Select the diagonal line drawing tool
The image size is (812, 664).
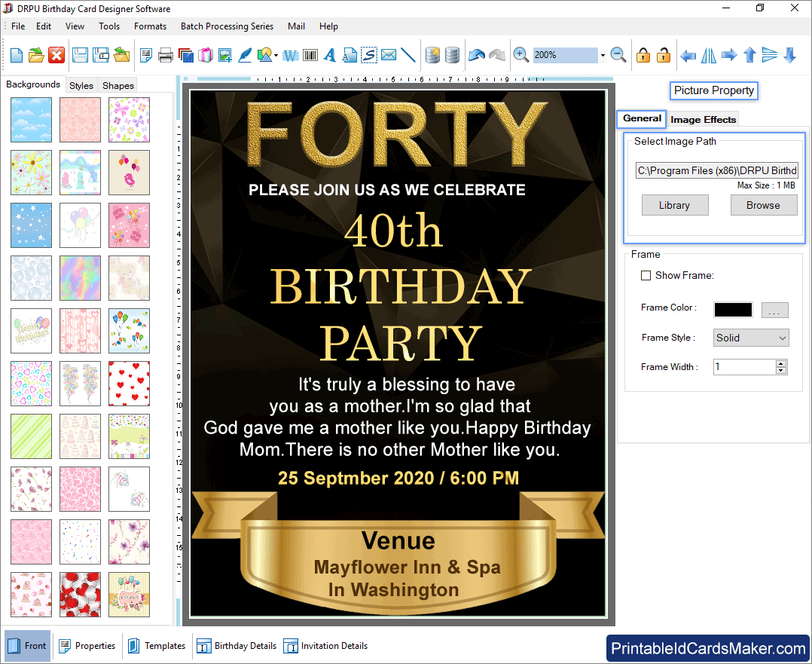(x=408, y=55)
